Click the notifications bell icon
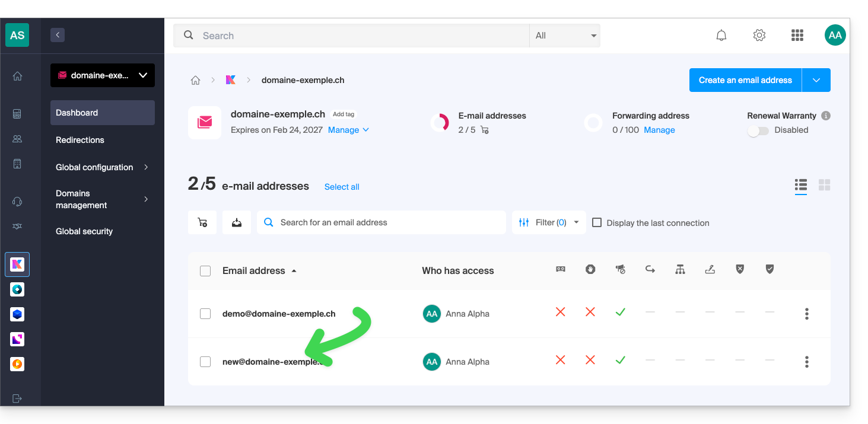 721,36
